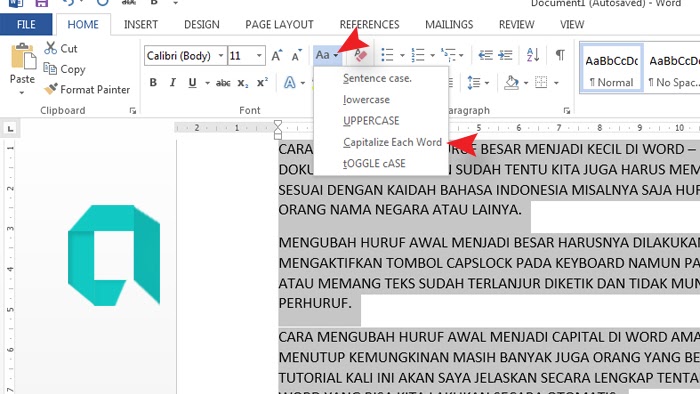The width and height of the screenshot is (700, 394).
Task: Toggle underline formatting
Action: pyautogui.click(x=192, y=83)
